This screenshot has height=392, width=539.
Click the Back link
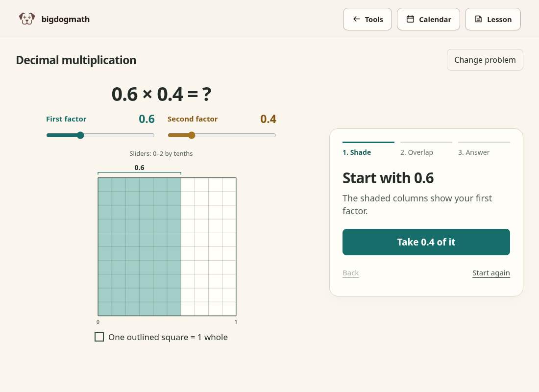[x=350, y=273]
